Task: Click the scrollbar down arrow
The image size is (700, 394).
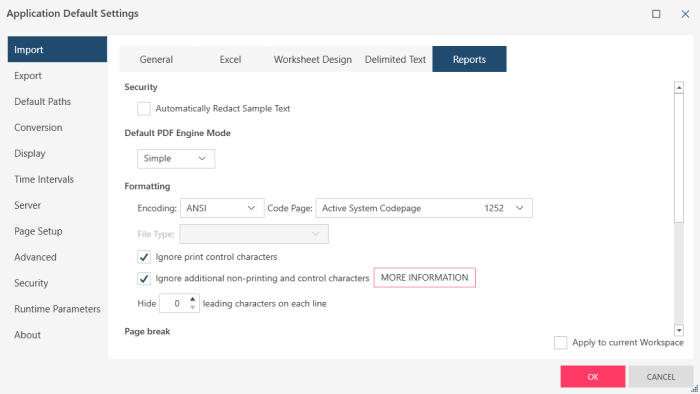Action: point(679,330)
